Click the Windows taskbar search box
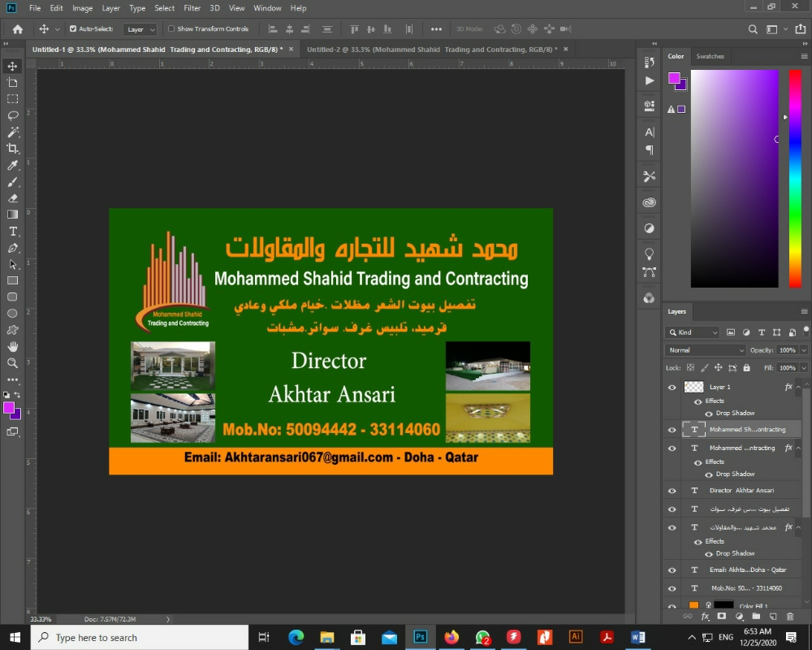 [140, 638]
